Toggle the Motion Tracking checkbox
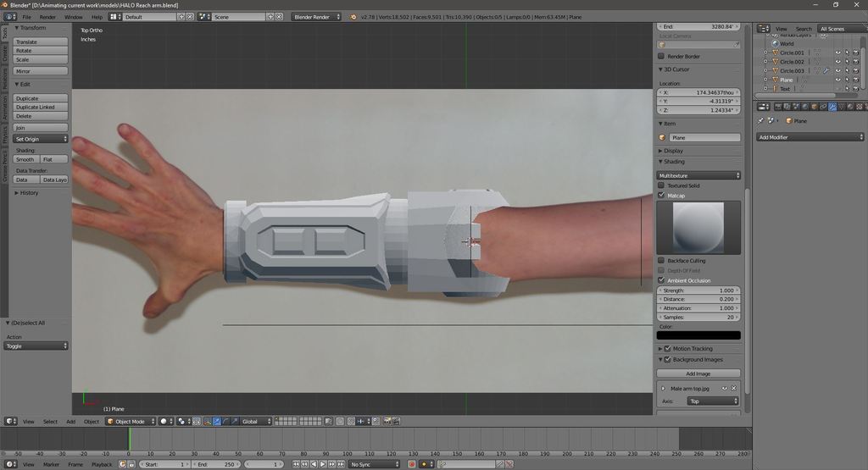Viewport: 868px width, 470px height. point(668,349)
